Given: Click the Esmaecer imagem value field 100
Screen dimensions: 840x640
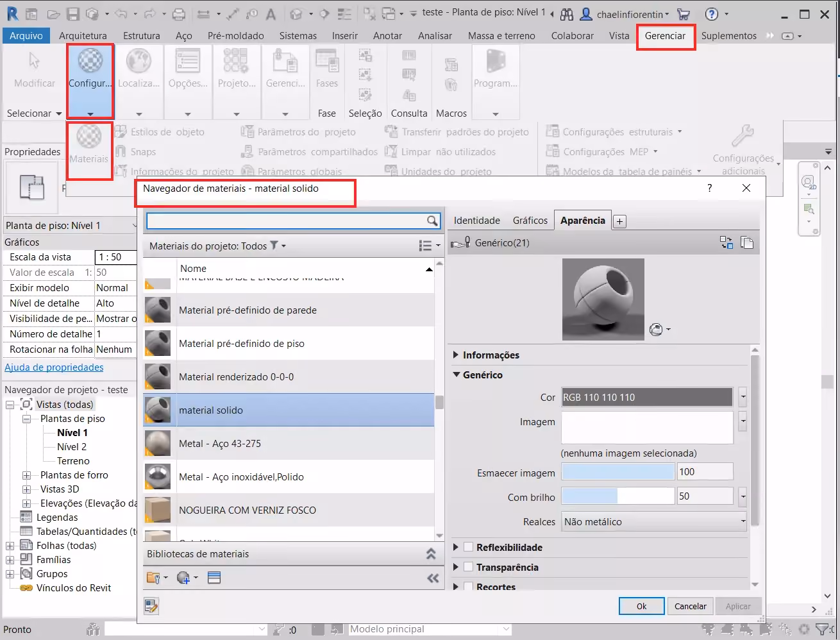Looking at the screenshot, I should pos(705,472).
